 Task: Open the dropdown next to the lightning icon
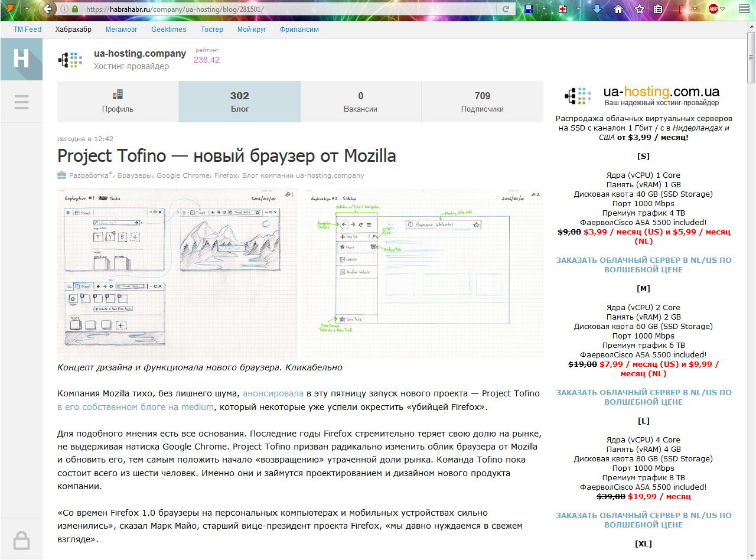click(x=27, y=9)
